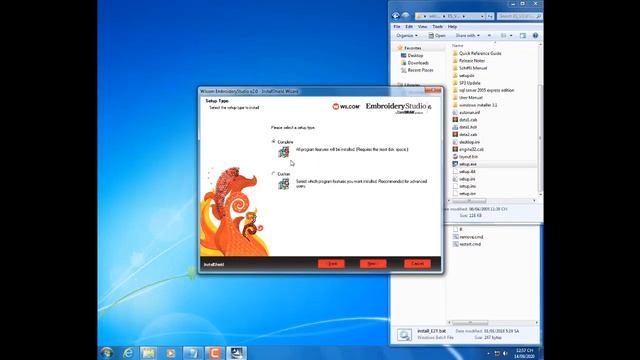The height and width of the screenshot is (360, 640).
Task: Select the SP3 Update folder
Action: point(469,83)
